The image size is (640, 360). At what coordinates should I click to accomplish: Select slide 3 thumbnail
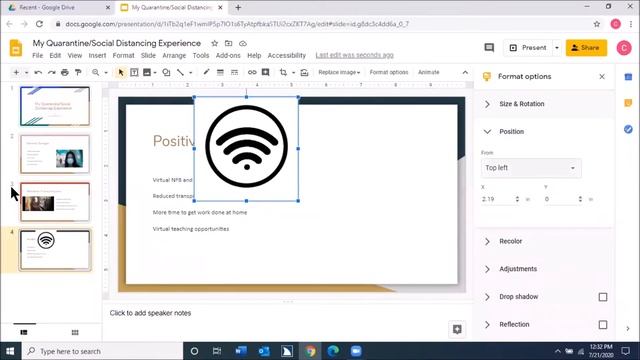(x=55, y=202)
